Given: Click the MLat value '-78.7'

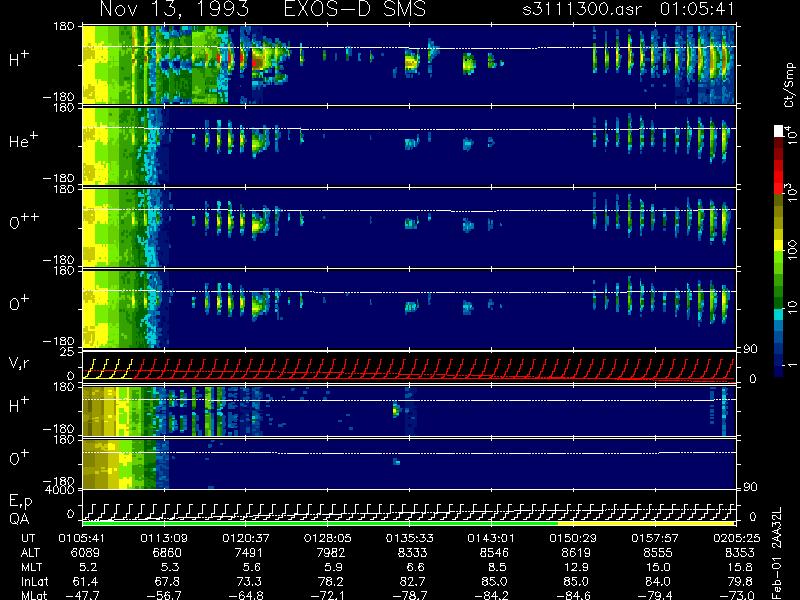Looking at the screenshot, I should point(409,595).
